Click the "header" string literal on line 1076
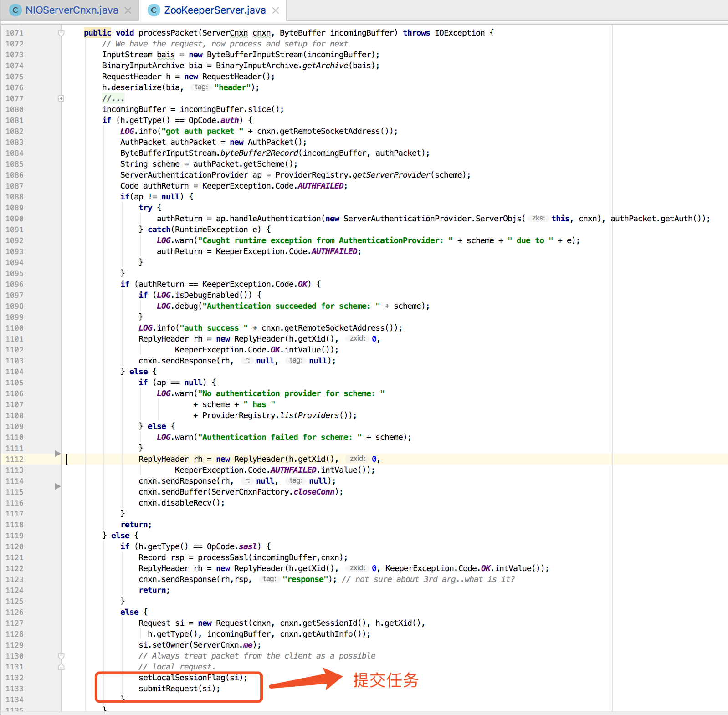The image size is (728, 715). pos(232,87)
